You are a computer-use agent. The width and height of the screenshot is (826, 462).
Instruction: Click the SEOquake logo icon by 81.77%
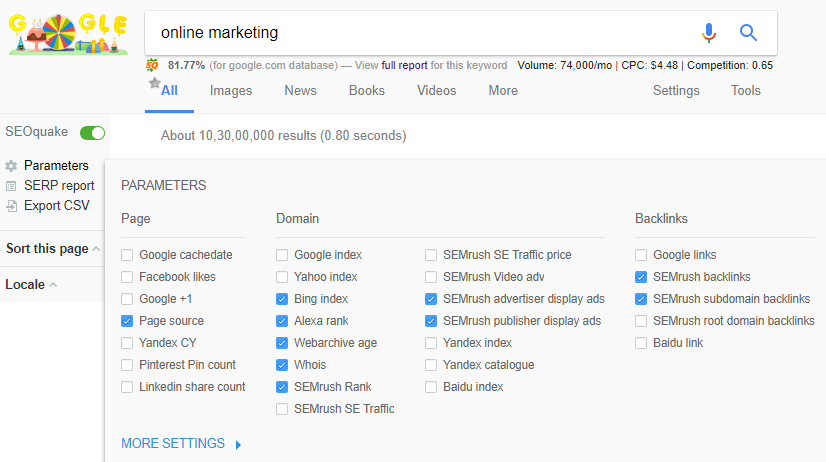coord(152,65)
